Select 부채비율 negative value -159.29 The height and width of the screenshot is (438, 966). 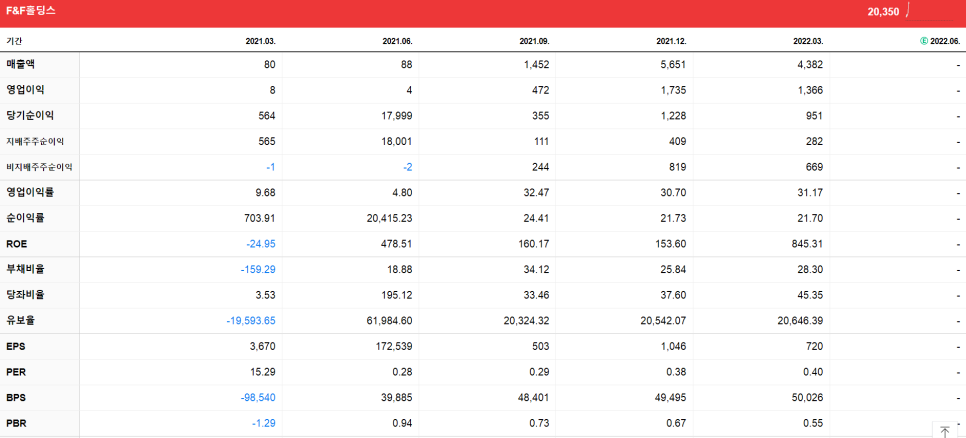[258, 270]
